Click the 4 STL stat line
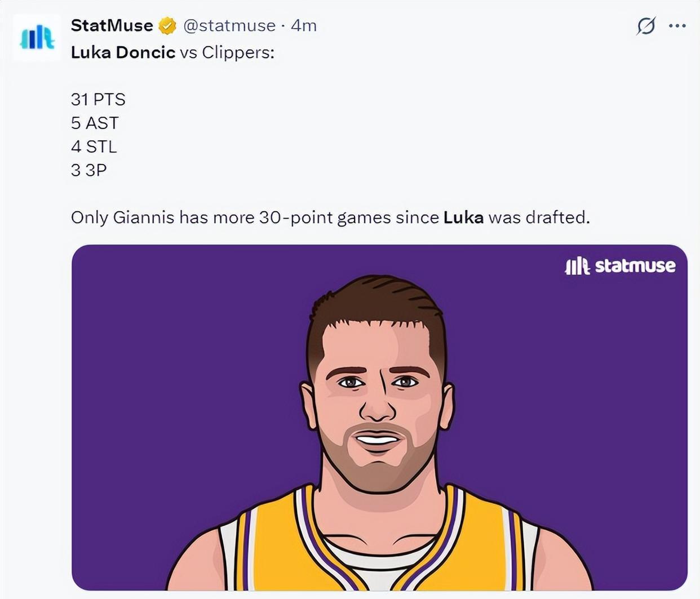 coord(94,147)
